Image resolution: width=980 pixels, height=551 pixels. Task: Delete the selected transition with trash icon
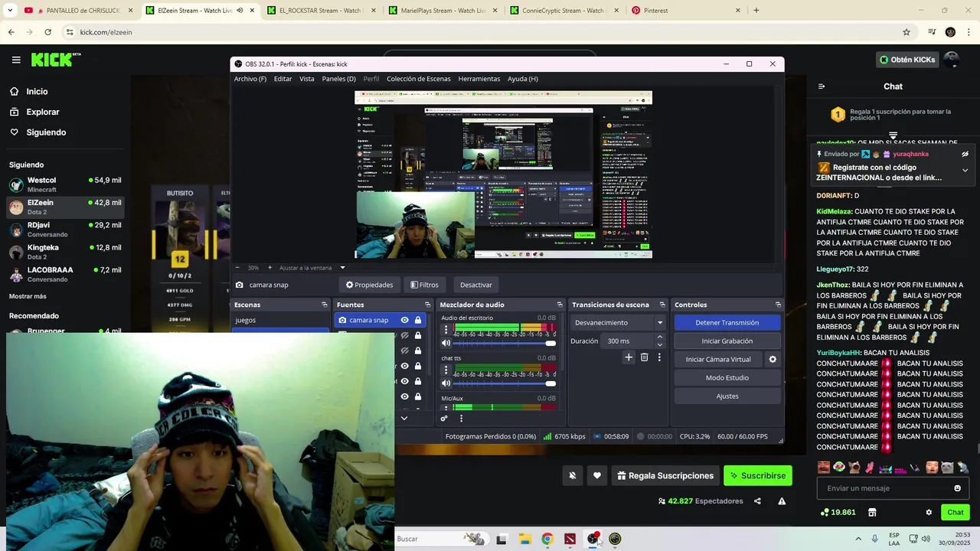pyautogui.click(x=644, y=357)
